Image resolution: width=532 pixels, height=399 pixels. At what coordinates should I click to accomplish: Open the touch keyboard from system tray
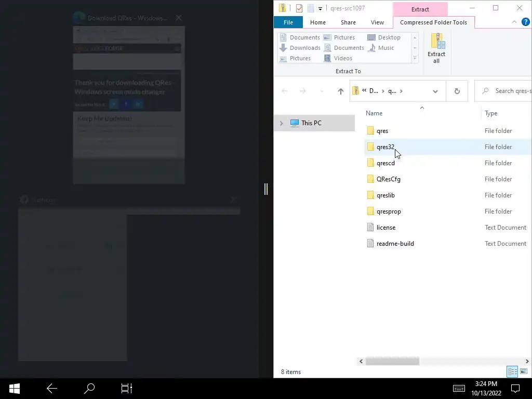[459, 389]
